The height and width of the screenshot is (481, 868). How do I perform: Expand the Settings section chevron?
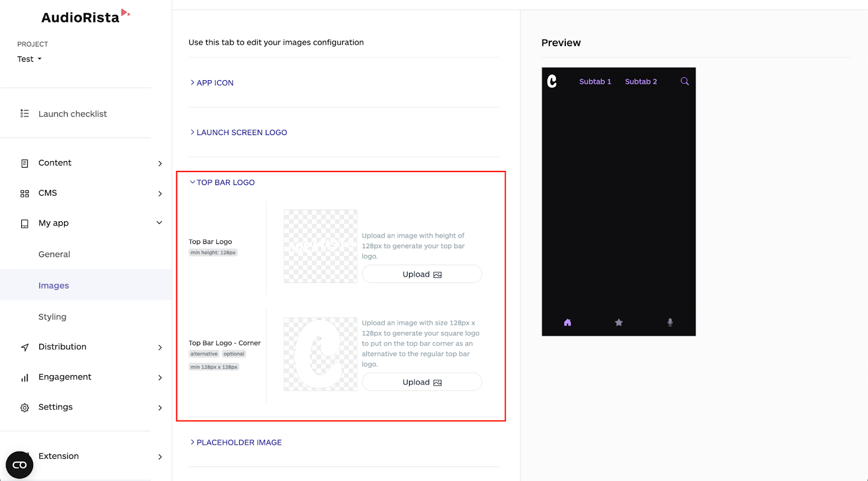(160, 407)
